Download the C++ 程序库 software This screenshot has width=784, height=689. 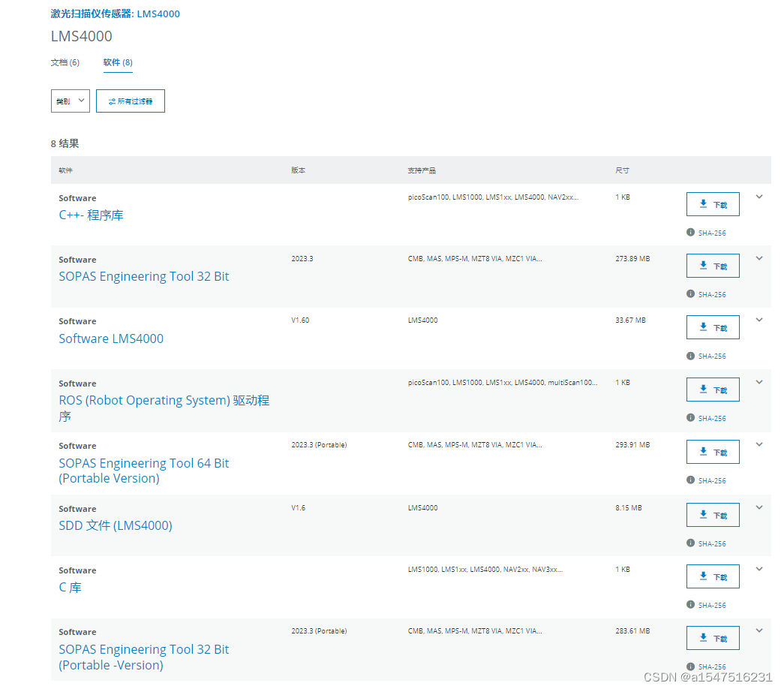[713, 204]
